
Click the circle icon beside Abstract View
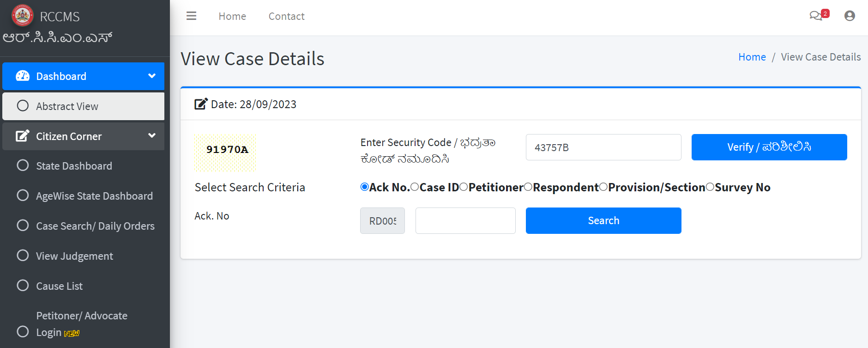(x=23, y=106)
